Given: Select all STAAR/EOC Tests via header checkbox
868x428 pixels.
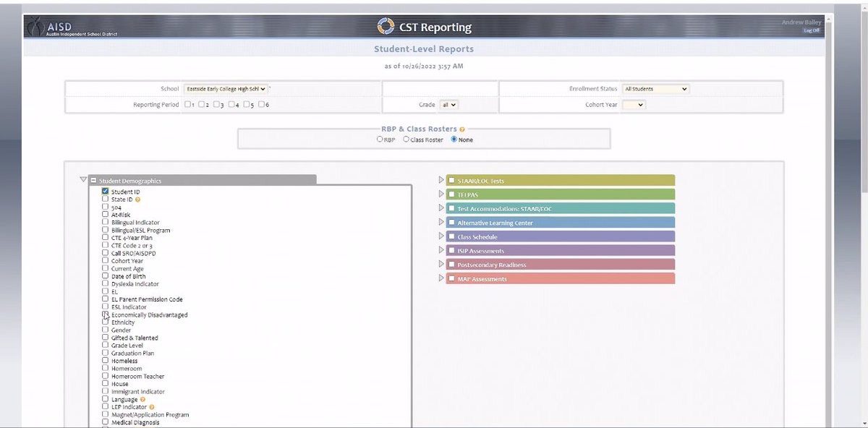Looking at the screenshot, I should pyautogui.click(x=451, y=180).
